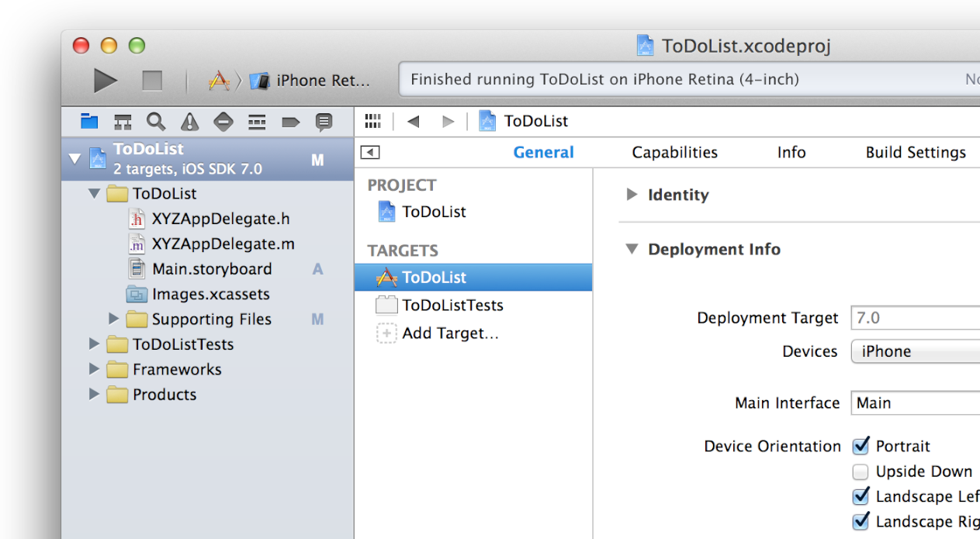Uncheck the Portrait orientation
Image resolution: width=980 pixels, height=539 pixels.
coord(861,446)
